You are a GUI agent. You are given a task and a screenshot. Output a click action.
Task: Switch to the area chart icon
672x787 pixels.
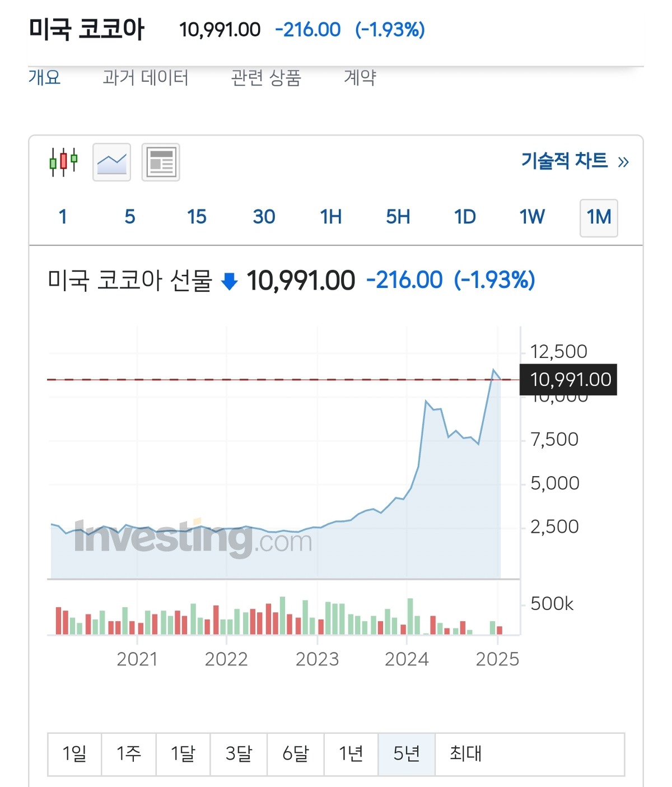111,162
